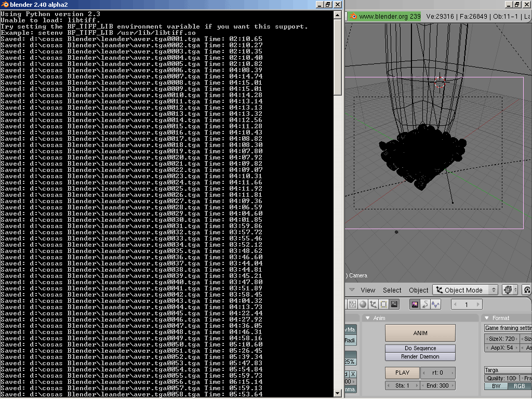The width and height of the screenshot is (532, 399).
Task: Click console line aver.tga0058.tga
Action: [131, 394]
